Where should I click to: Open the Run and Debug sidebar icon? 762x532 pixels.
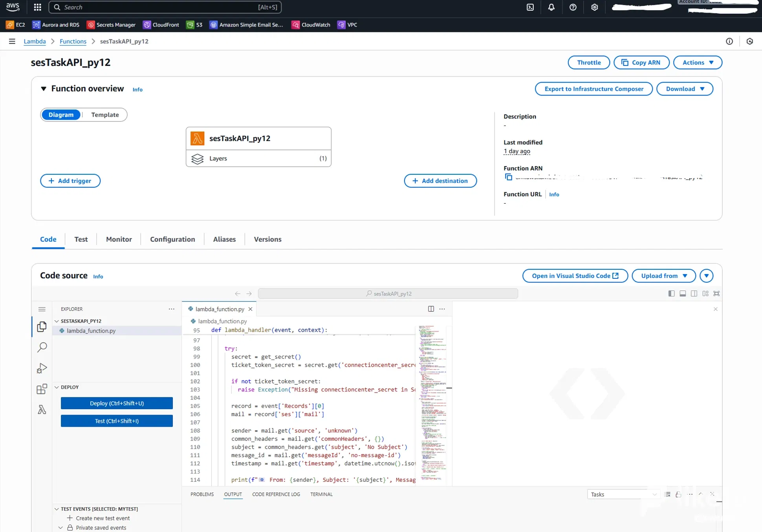click(42, 368)
